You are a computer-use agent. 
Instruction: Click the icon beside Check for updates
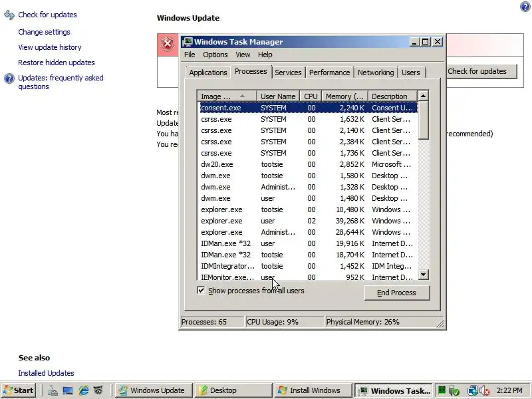pyautogui.click(x=9, y=15)
